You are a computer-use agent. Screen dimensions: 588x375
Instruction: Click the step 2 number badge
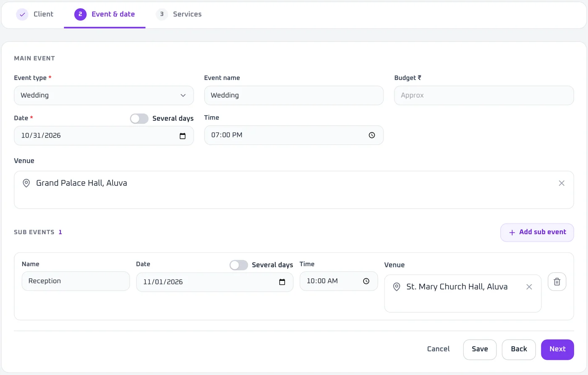pyautogui.click(x=80, y=14)
